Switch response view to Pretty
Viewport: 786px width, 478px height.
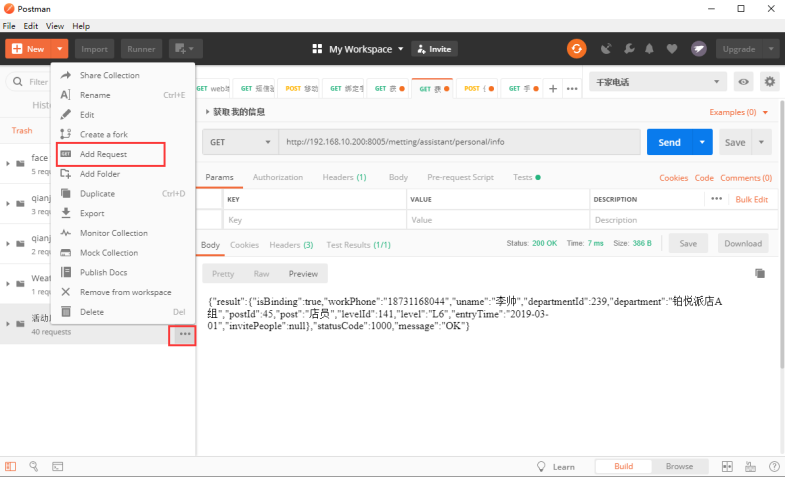click(223, 274)
